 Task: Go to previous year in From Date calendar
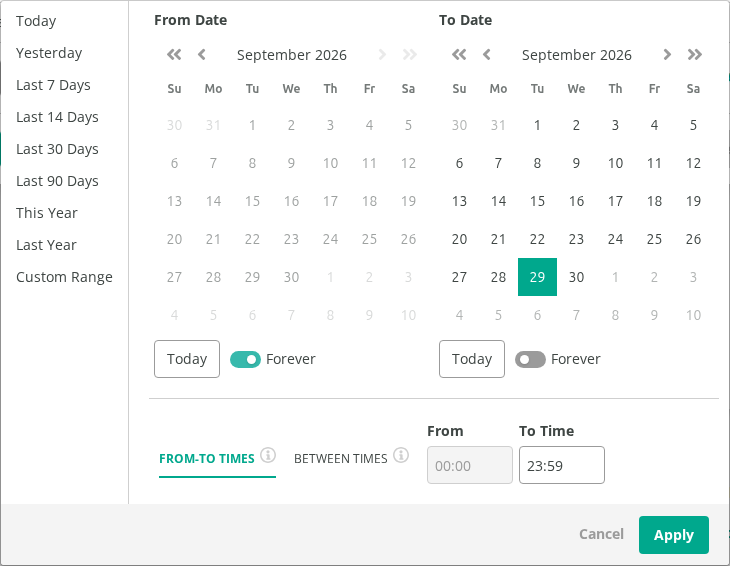(174, 55)
